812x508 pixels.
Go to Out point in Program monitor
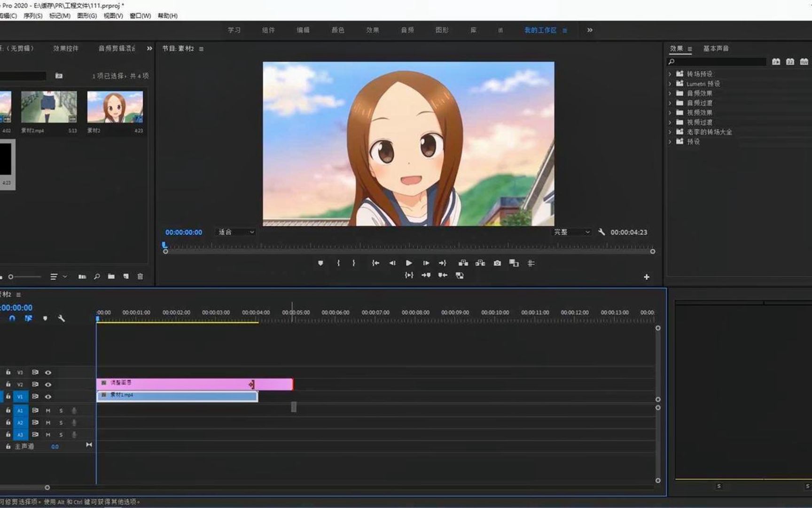pyautogui.click(x=443, y=263)
